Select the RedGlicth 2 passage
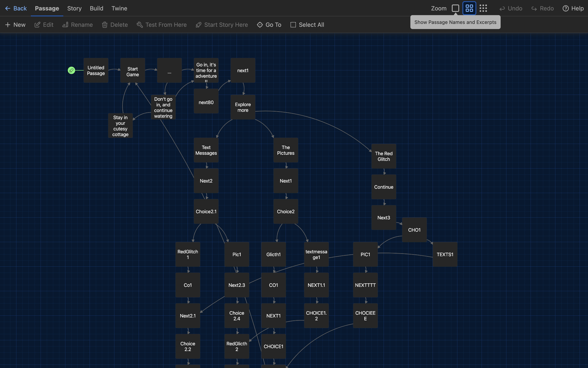This screenshot has width=588, height=368. click(x=237, y=346)
